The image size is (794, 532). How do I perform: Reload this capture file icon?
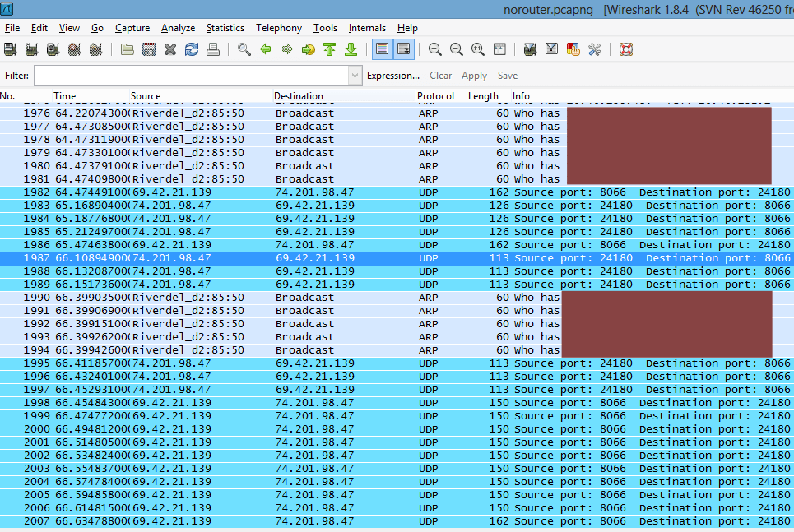[192, 49]
